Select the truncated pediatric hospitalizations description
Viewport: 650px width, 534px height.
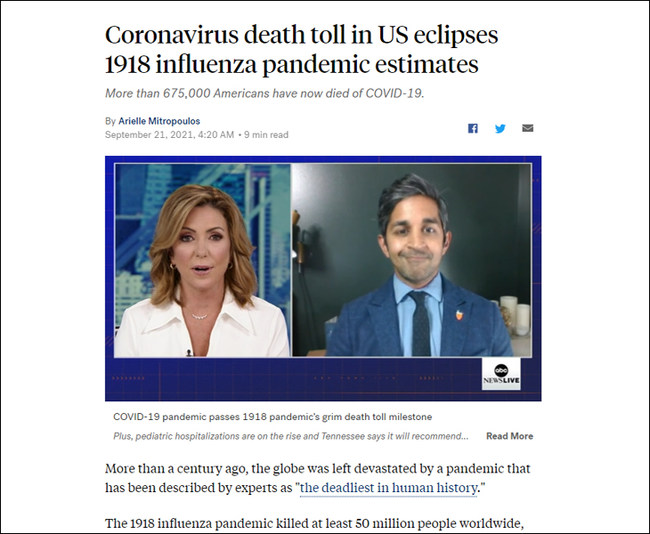(291, 436)
